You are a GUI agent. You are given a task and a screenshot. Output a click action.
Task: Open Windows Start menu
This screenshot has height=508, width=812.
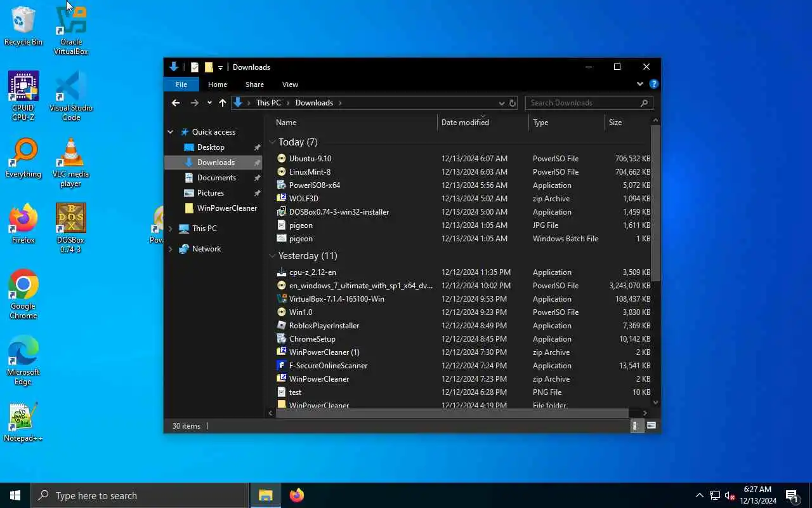[x=15, y=495]
